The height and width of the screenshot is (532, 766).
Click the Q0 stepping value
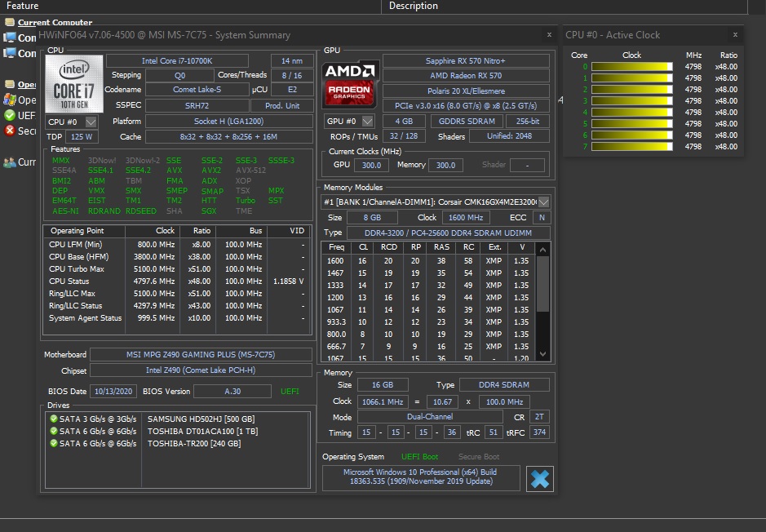(179, 75)
